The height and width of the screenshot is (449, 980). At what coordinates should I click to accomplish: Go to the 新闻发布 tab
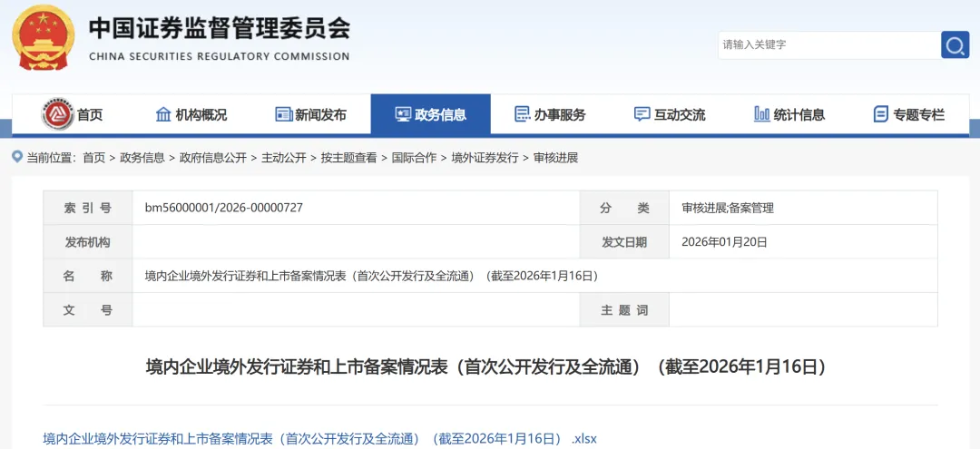[x=310, y=114]
